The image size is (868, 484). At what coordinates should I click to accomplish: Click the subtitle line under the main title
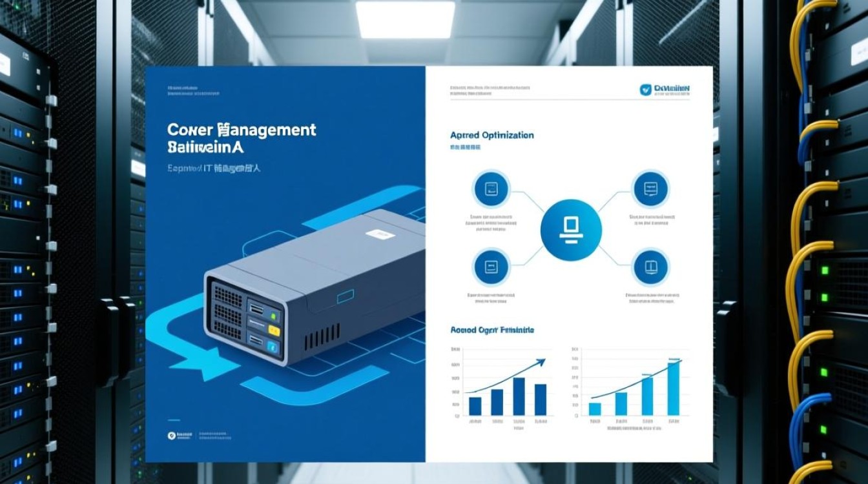[212, 168]
